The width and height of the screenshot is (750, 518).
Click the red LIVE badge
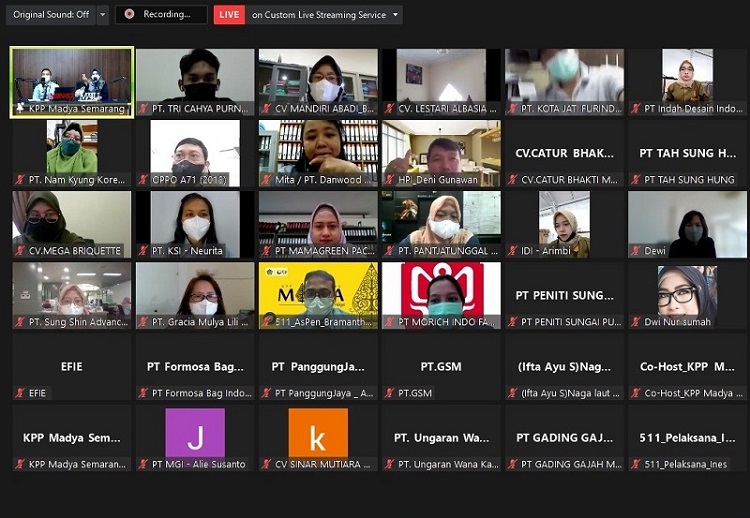229,15
